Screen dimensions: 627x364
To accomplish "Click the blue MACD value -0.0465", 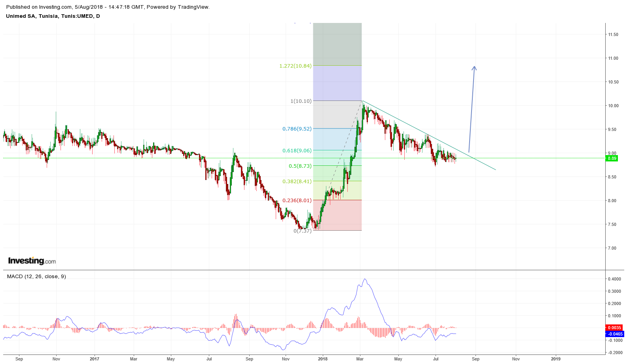I will click(x=614, y=334).
